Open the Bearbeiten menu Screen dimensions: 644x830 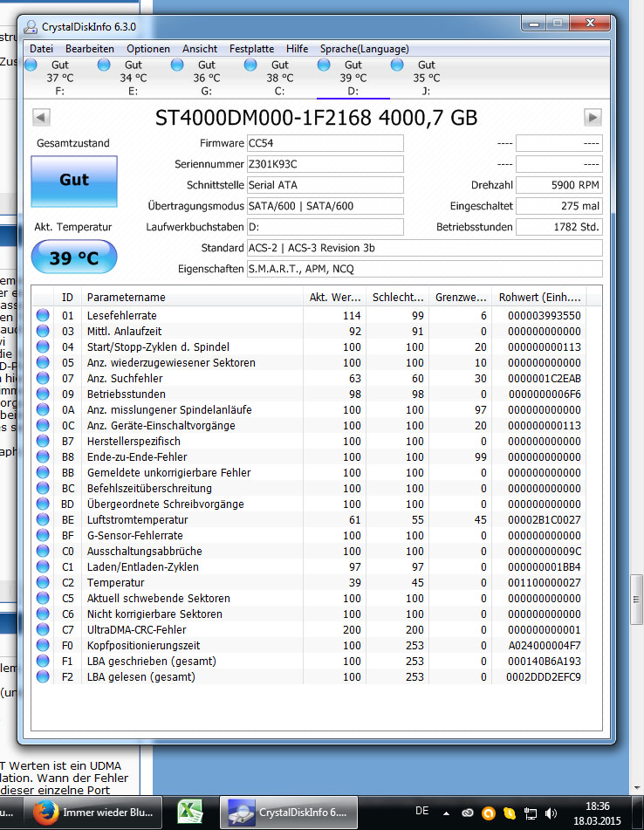point(89,49)
